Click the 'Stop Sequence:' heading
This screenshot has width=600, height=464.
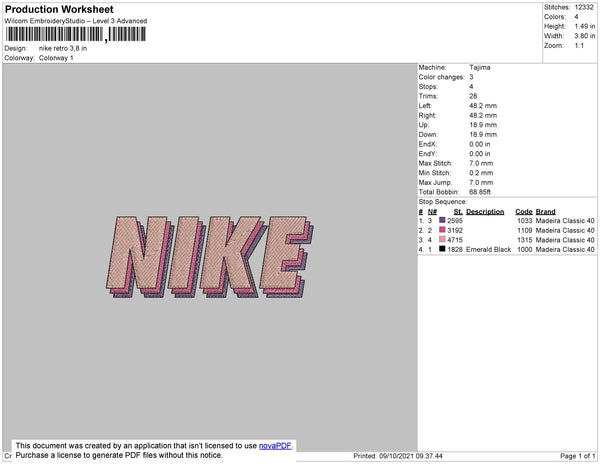pos(443,202)
